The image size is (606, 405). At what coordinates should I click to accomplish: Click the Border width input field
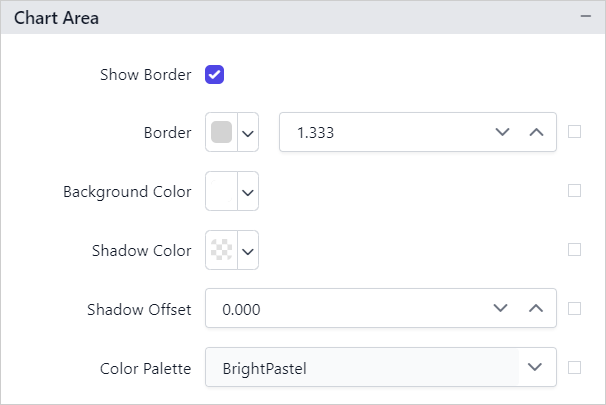point(380,132)
